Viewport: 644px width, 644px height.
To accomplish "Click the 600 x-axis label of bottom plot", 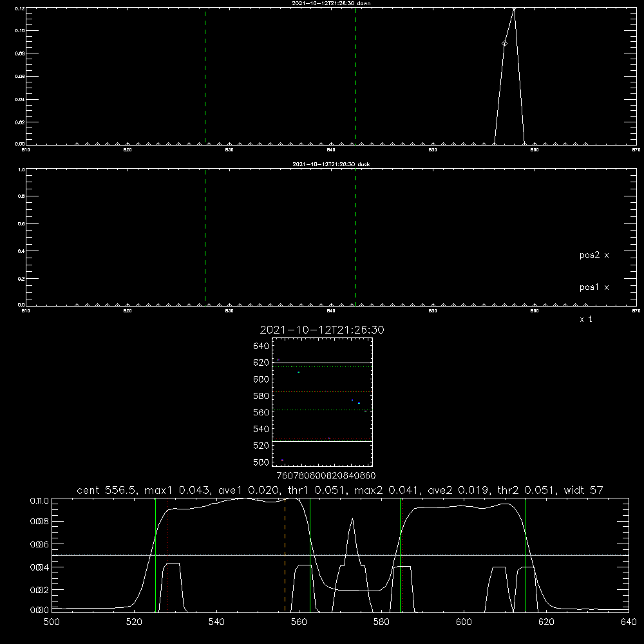I will click(x=464, y=622).
